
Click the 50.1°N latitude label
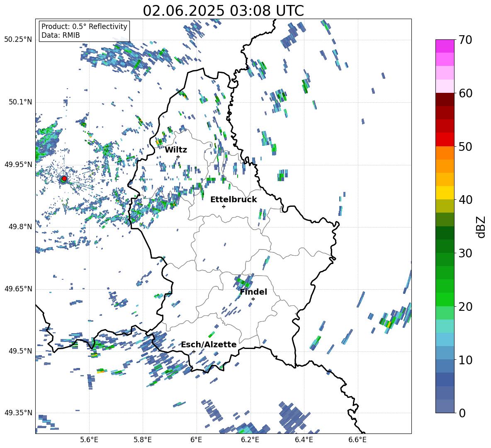20,102
